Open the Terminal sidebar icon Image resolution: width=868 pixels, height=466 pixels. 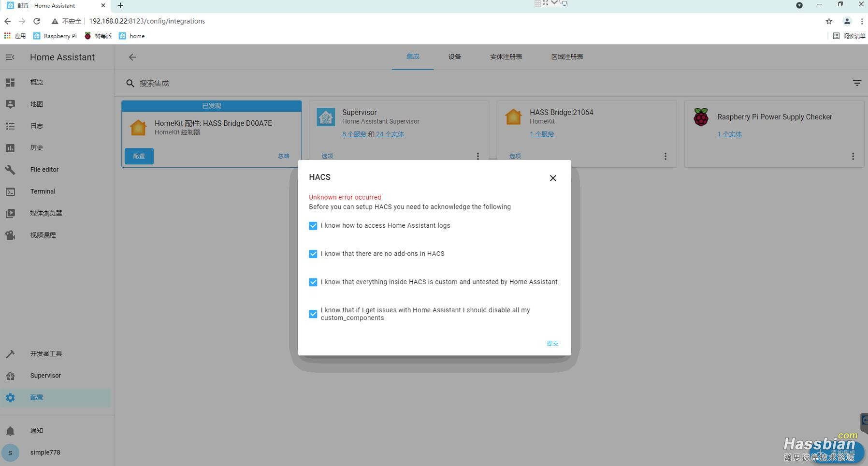(x=10, y=192)
